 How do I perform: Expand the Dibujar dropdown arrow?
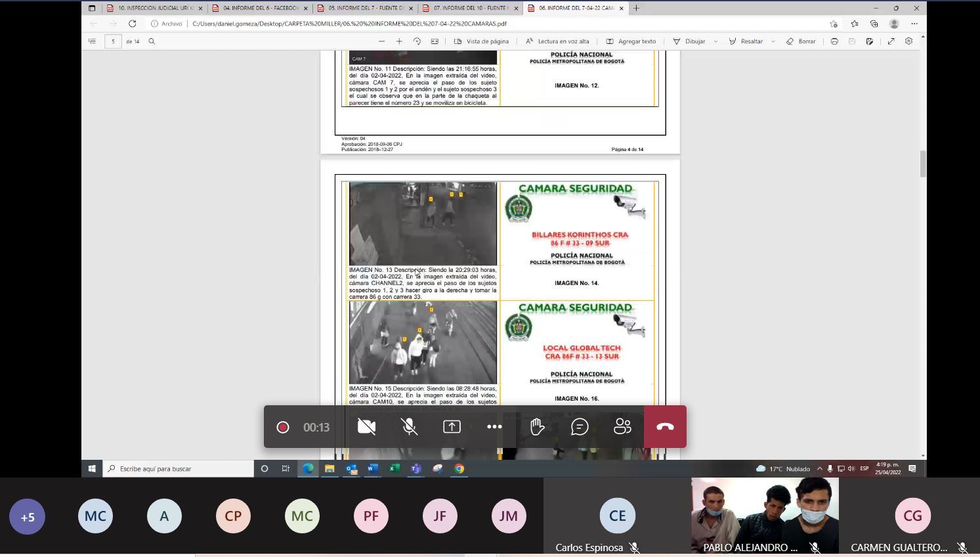click(x=715, y=41)
